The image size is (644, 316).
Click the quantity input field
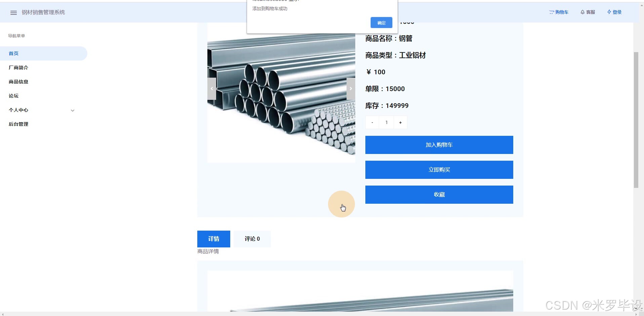[387, 122]
